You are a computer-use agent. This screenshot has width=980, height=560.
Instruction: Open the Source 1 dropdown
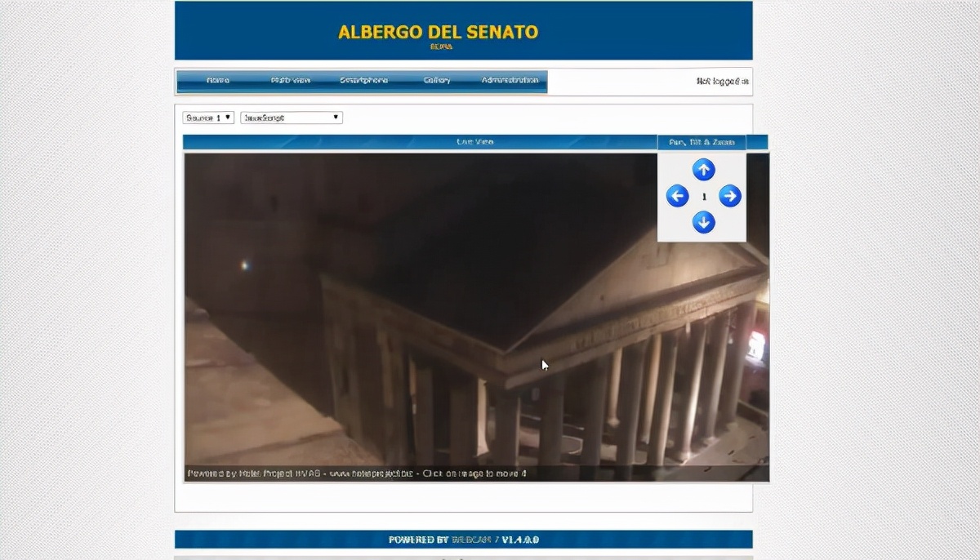click(x=208, y=118)
